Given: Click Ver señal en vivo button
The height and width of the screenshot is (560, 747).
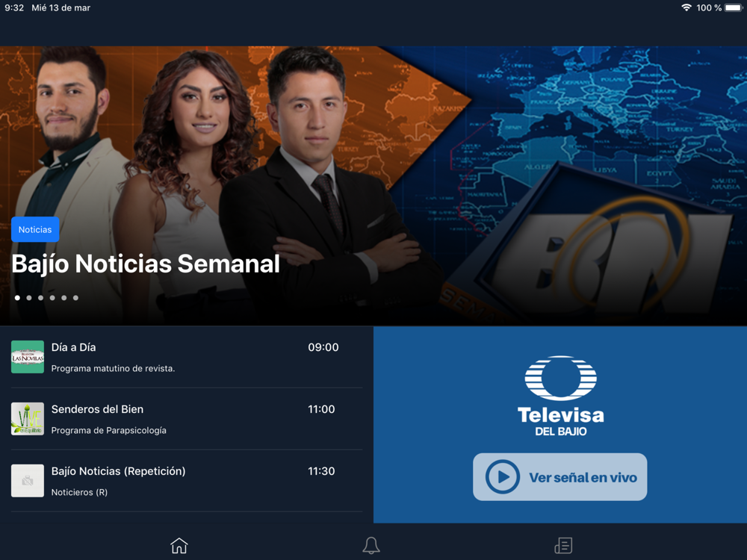Looking at the screenshot, I should [x=560, y=476].
